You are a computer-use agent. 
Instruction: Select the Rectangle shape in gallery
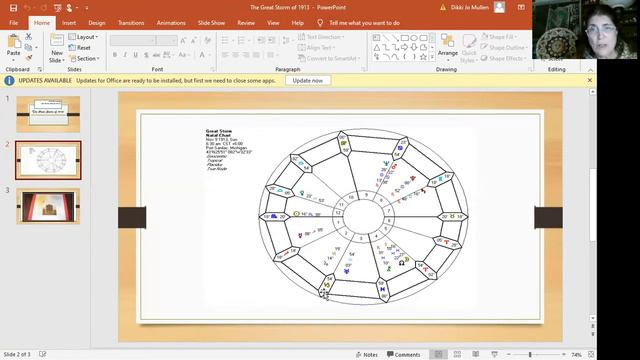[x=404, y=38]
